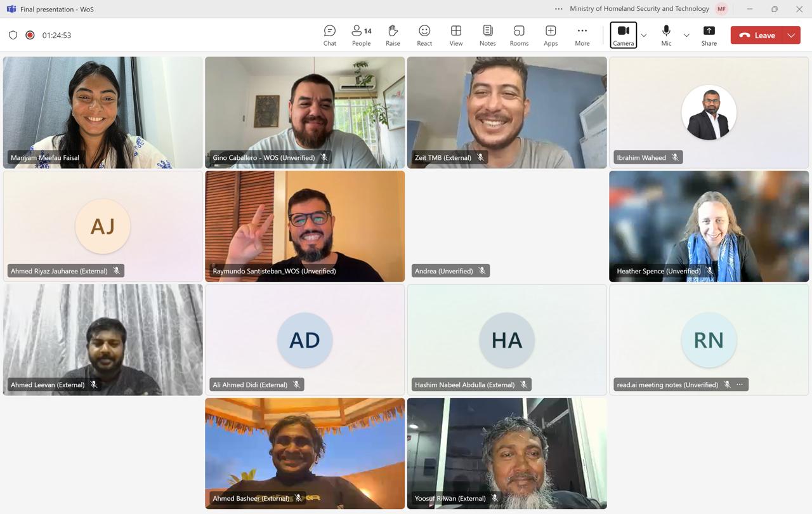Open the Chat panel
The width and height of the screenshot is (812, 514).
click(329, 35)
